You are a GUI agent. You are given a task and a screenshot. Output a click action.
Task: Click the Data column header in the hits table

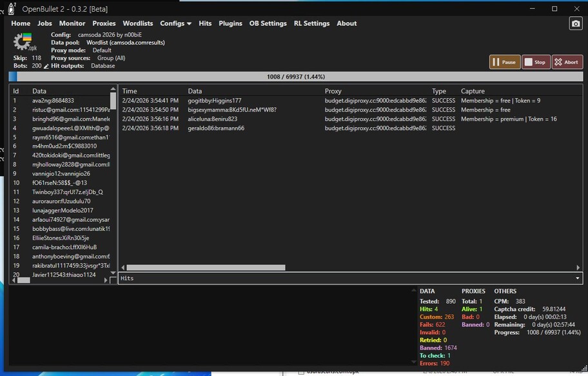pyautogui.click(x=195, y=91)
